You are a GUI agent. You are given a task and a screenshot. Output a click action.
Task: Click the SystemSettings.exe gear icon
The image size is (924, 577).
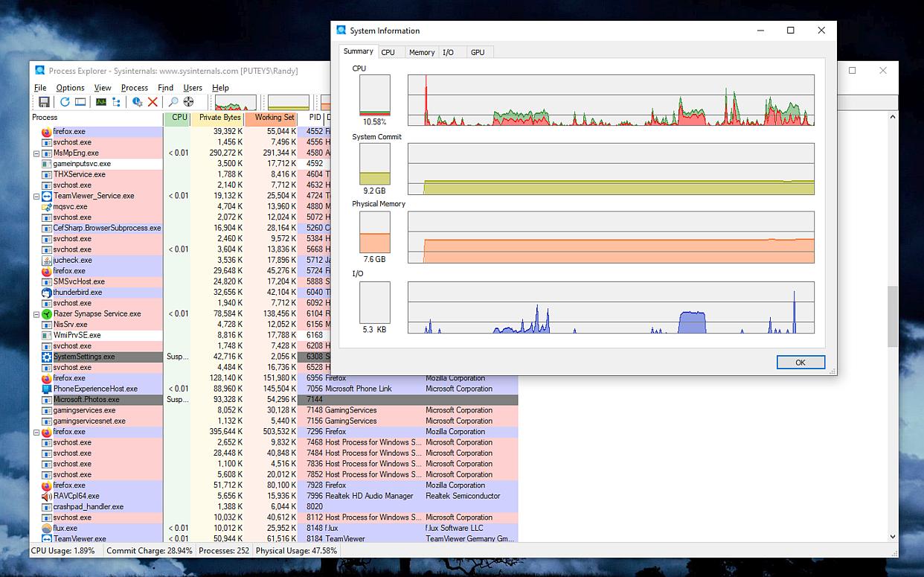(46, 357)
